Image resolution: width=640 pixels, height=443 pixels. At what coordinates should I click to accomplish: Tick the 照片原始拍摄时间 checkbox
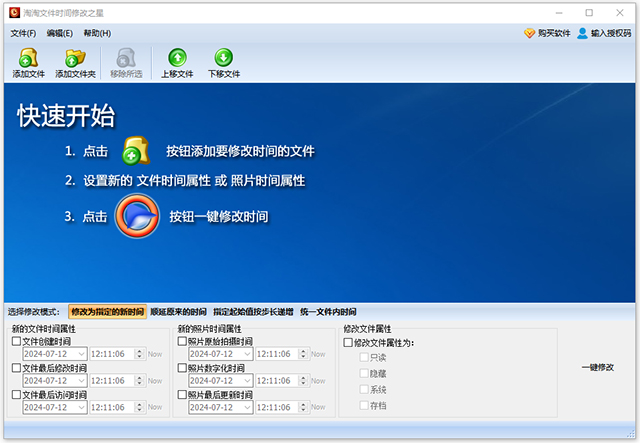click(x=182, y=341)
